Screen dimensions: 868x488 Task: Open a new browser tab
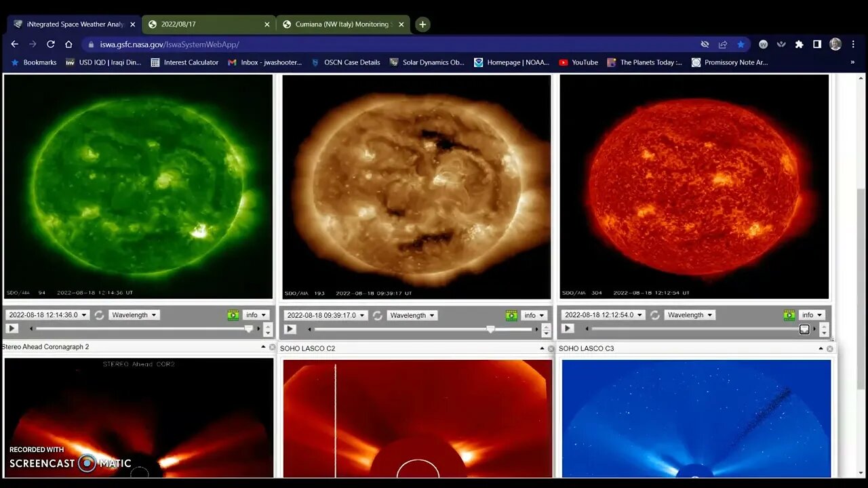tap(422, 24)
